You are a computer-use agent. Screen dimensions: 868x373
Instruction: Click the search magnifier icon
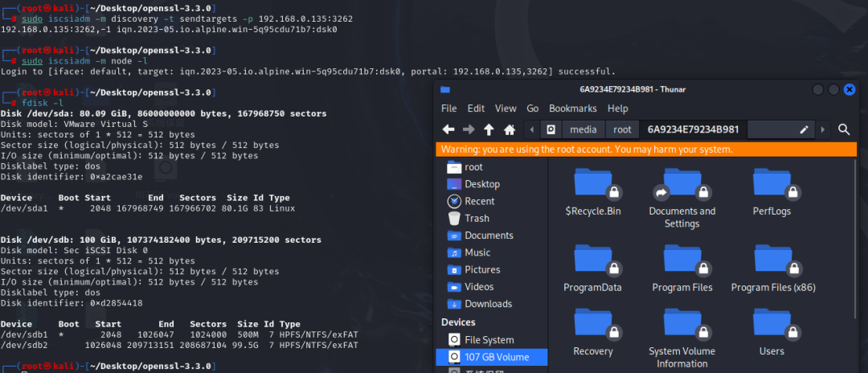(x=844, y=129)
